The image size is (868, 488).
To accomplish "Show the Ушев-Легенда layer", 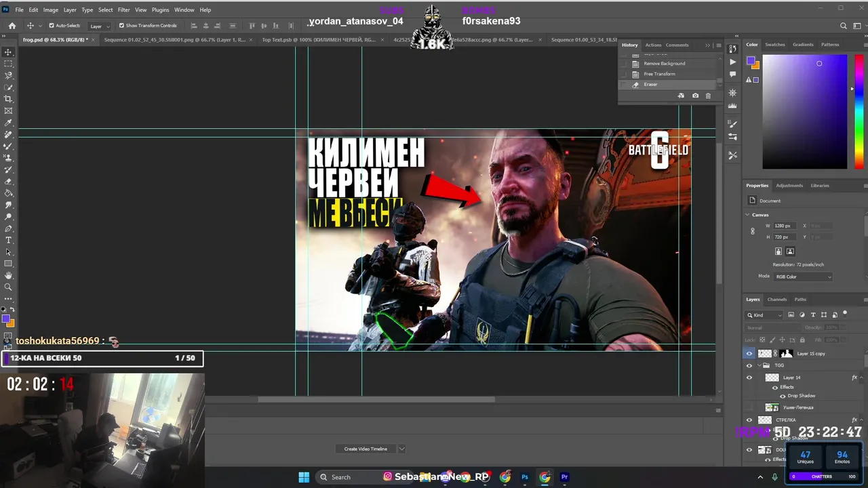I will coord(749,407).
